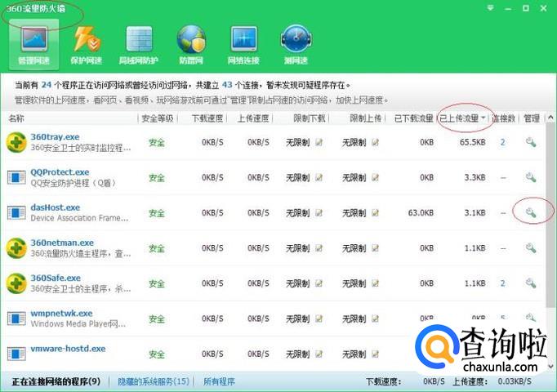Click 63.0KB downloaded value for dasHost.exe
The image size is (557, 392).
(x=421, y=212)
